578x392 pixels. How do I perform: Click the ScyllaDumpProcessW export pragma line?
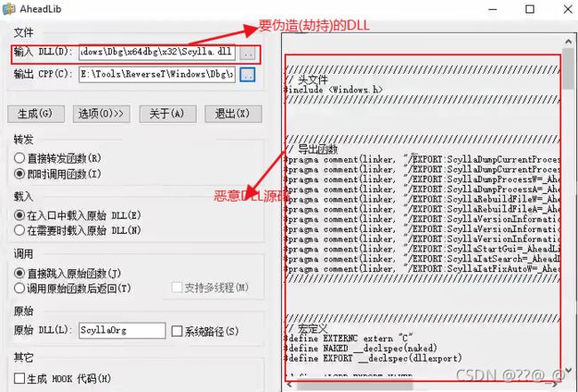(422, 180)
